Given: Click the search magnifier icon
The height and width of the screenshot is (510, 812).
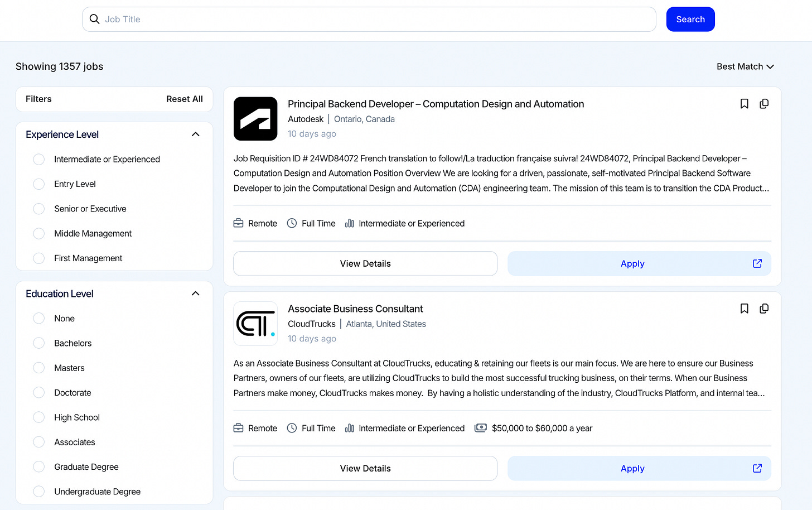Looking at the screenshot, I should 94,19.
